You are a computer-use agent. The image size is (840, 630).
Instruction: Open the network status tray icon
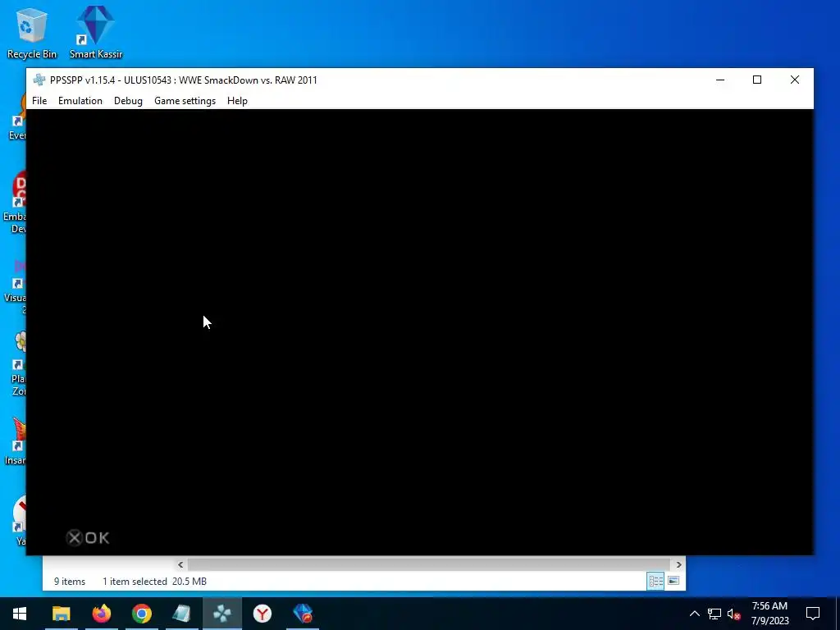714,614
